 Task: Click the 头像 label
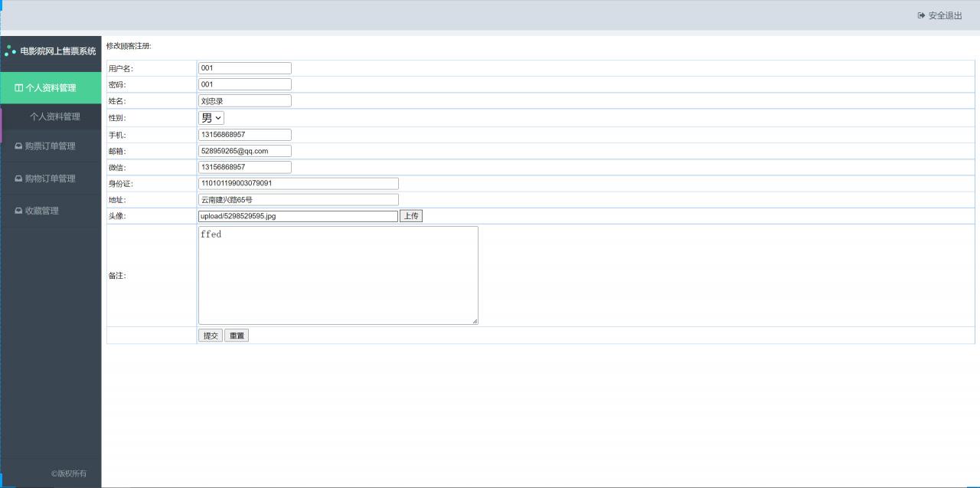(117, 216)
